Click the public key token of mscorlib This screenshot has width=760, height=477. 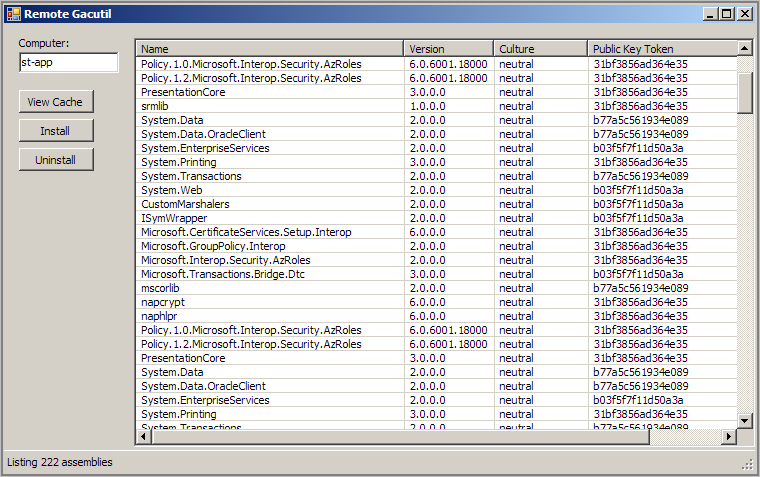tap(641, 288)
